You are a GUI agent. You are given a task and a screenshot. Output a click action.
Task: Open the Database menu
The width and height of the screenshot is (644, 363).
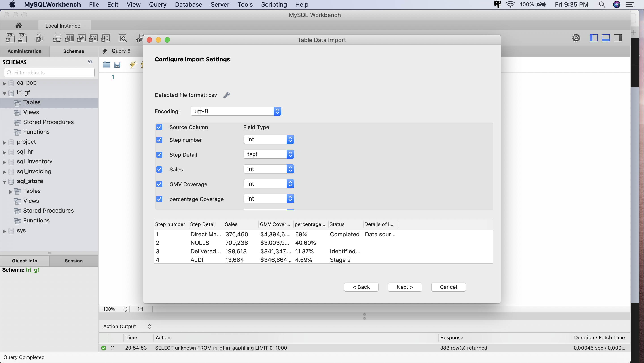(x=188, y=4)
